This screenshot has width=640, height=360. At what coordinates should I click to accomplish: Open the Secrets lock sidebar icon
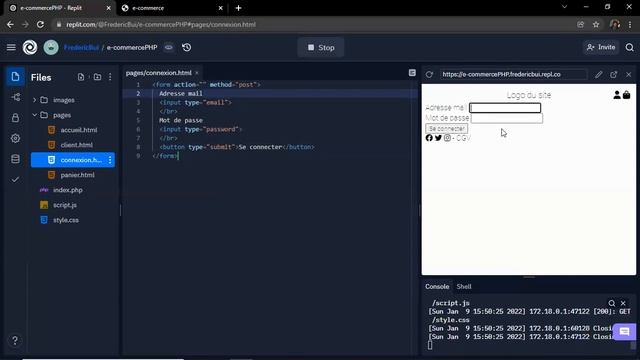click(x=15, y=118)
